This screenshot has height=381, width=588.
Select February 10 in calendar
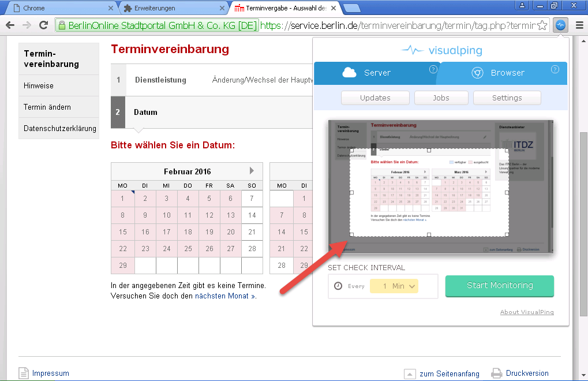pos(167,215)
